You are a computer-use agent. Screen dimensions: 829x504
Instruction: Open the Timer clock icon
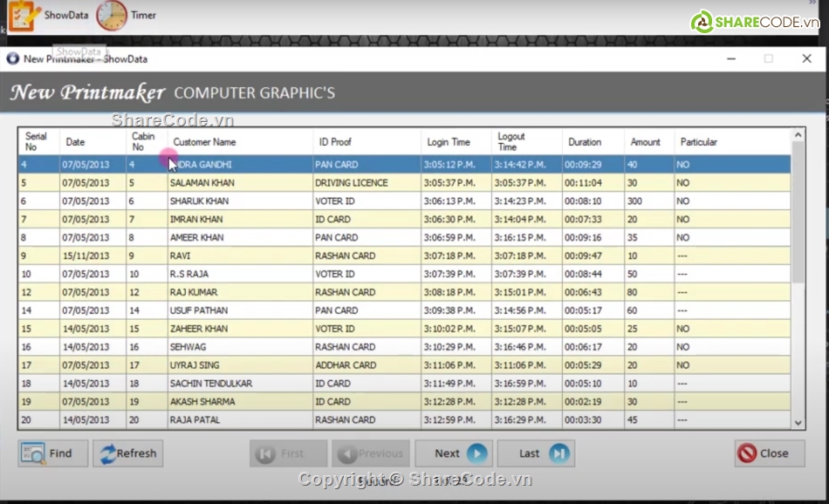[x=111, y=15]
